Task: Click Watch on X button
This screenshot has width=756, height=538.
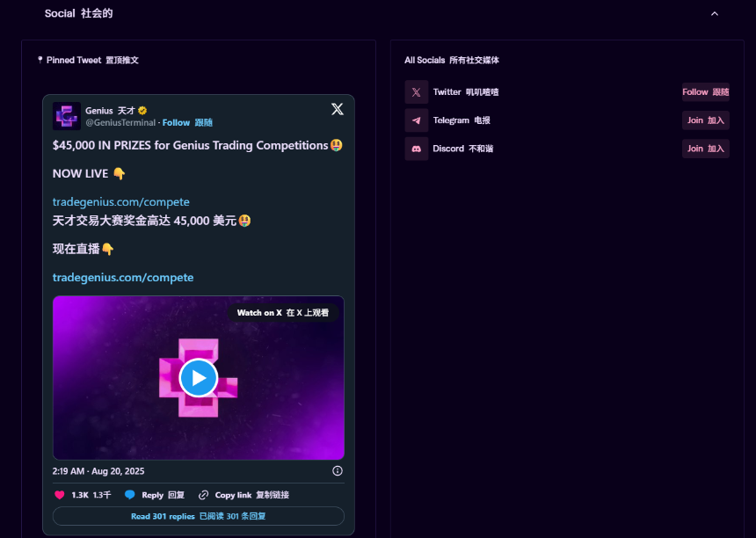Action: point(283,313)
